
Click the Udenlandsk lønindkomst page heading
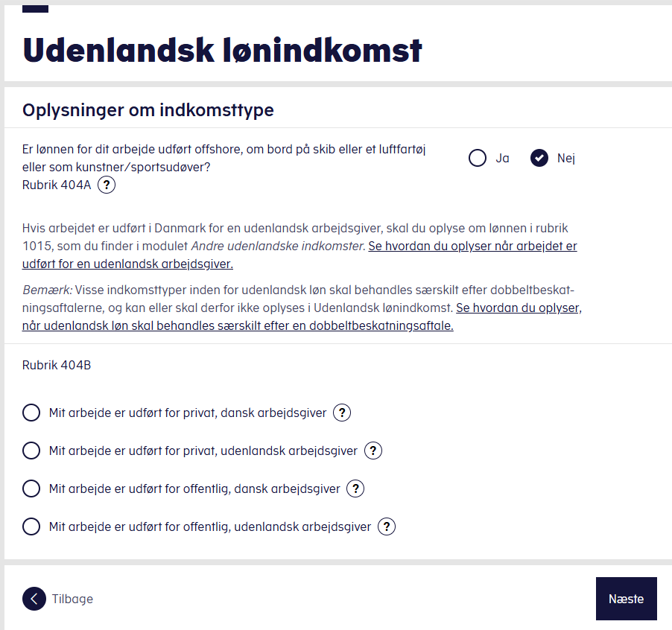[222, 50]
